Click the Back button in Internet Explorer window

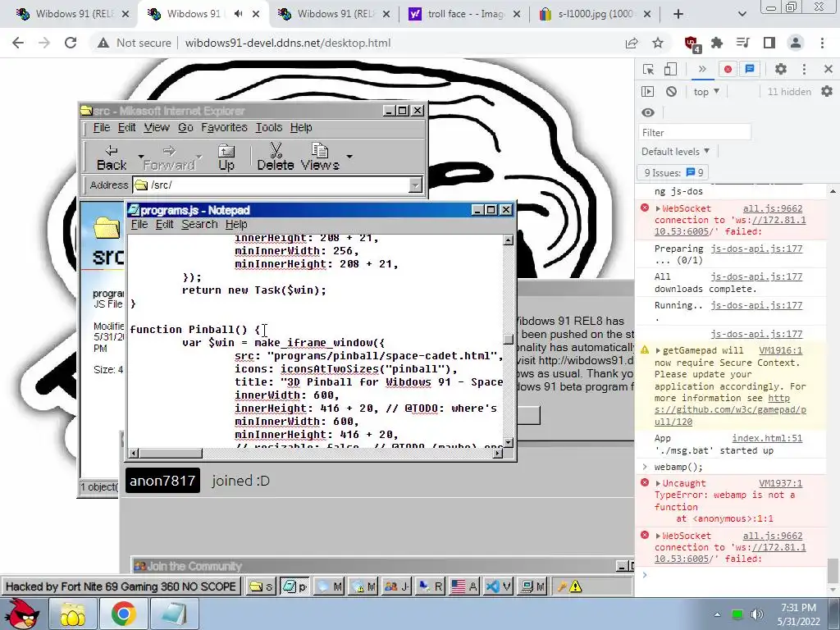(x=112, y=157)
